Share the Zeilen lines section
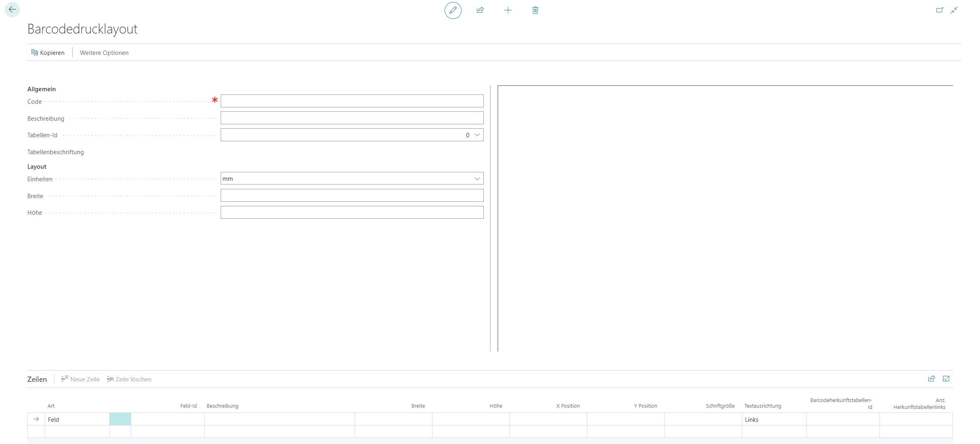Viewport: 980px width, 444px height. (x=931, y=379)
